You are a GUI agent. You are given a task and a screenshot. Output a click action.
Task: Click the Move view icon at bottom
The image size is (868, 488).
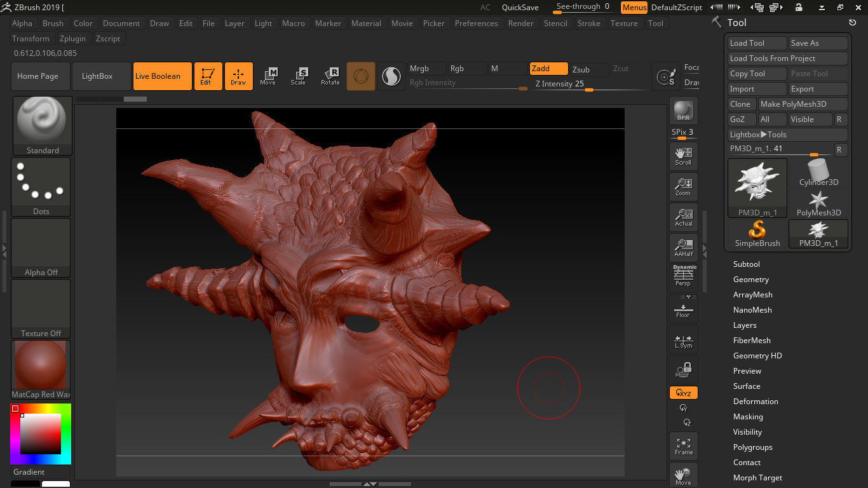tap(683, 475)
